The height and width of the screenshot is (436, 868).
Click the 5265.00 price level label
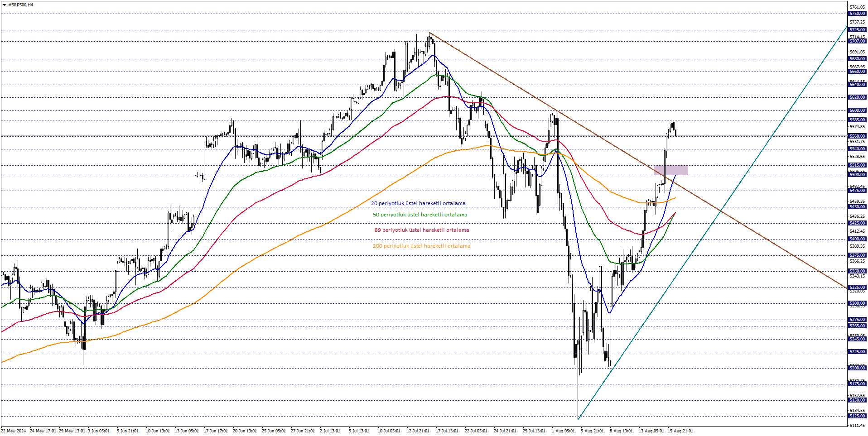(857, 326)
